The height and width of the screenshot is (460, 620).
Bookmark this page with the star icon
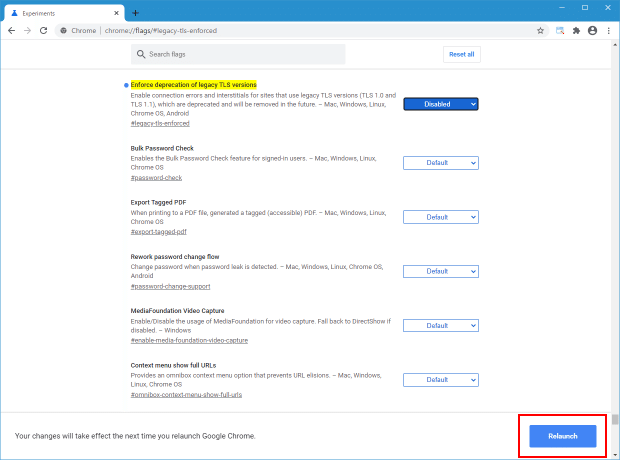point(540,30)
